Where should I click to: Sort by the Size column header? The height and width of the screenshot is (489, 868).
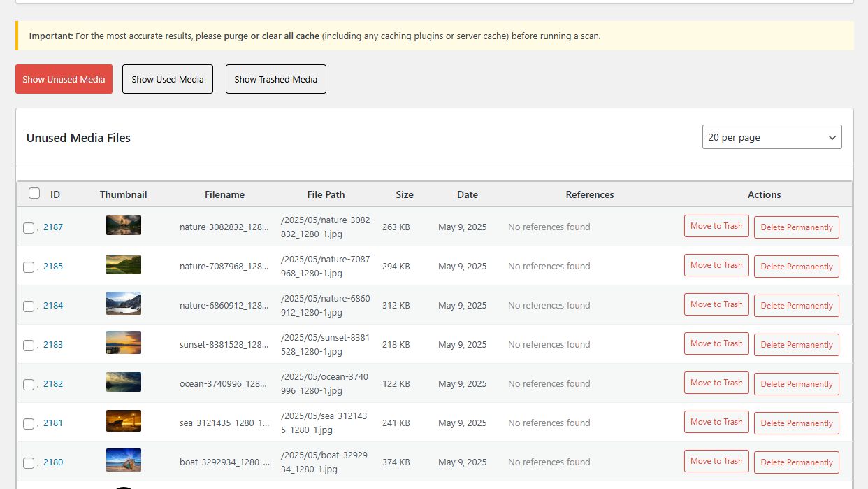405,194
